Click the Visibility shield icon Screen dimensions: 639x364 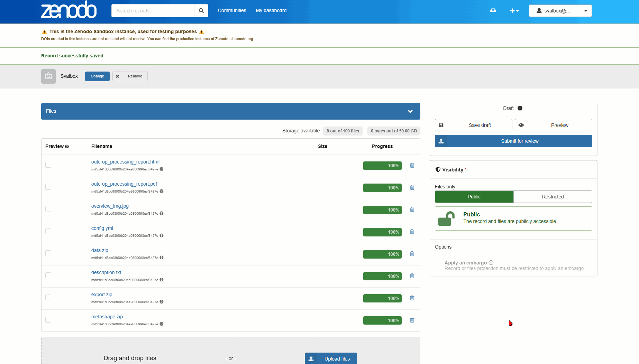(438, 169)
